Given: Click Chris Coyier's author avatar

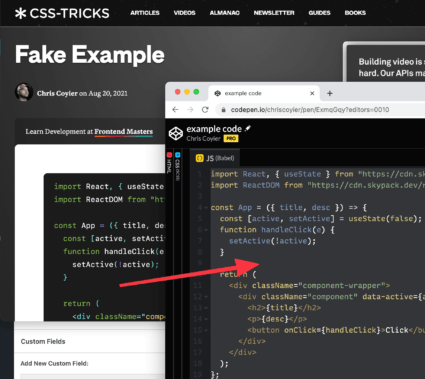Looking at the screenshot, I should [x=24, y=92].
